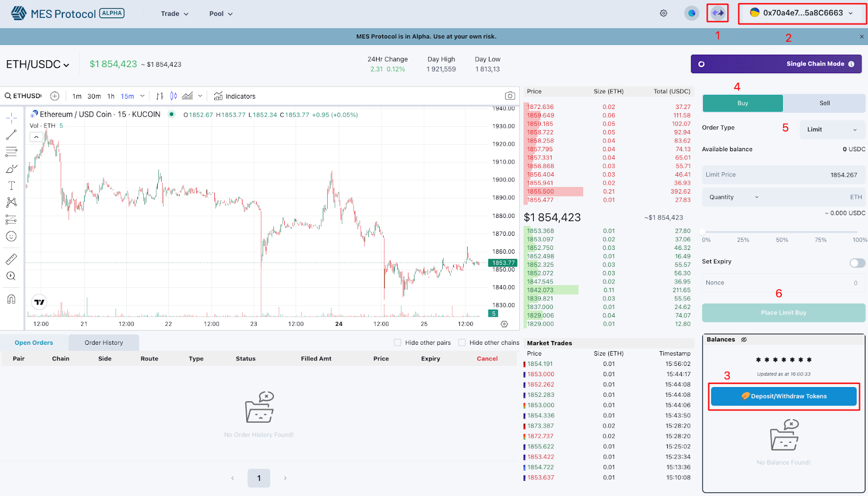
Task: Open the bridge swap arrows icon
Action: (718, 12)
